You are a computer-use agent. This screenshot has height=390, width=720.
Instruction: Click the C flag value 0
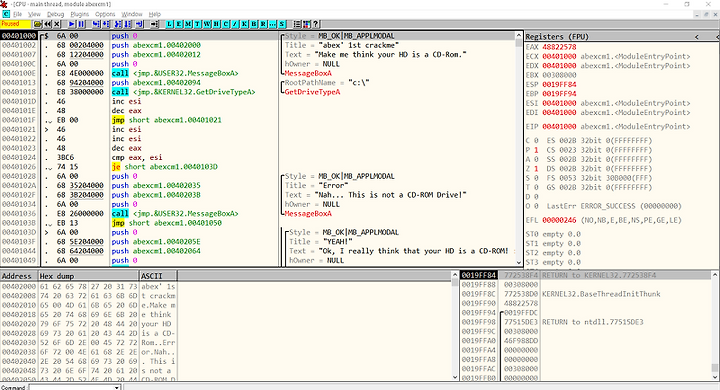(x=536, y=141)
